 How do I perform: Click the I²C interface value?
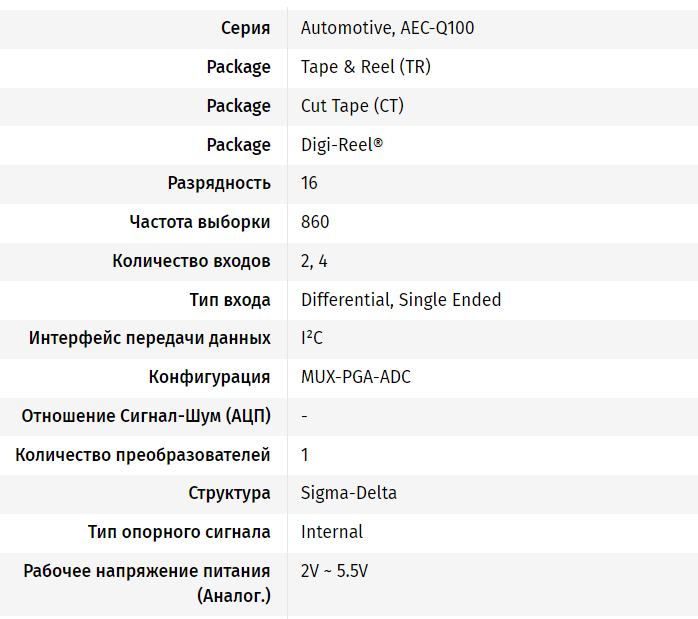[312, 338]
